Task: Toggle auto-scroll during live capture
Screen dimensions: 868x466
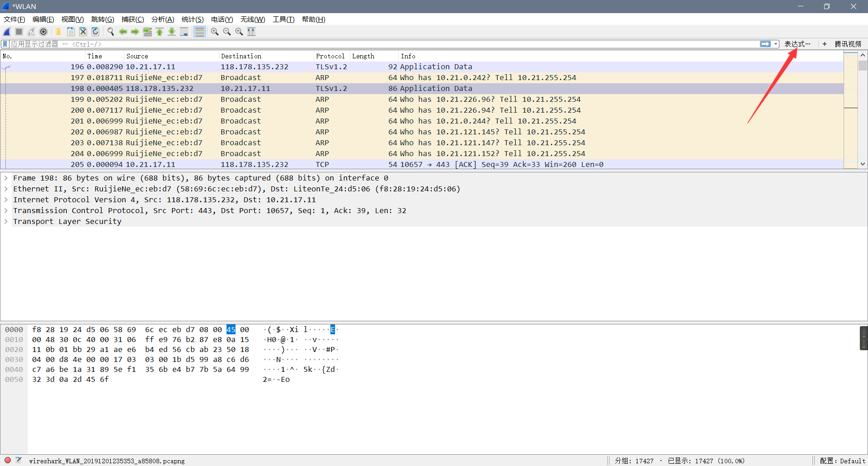Action: pyautogui.click(x=184, y=32)
